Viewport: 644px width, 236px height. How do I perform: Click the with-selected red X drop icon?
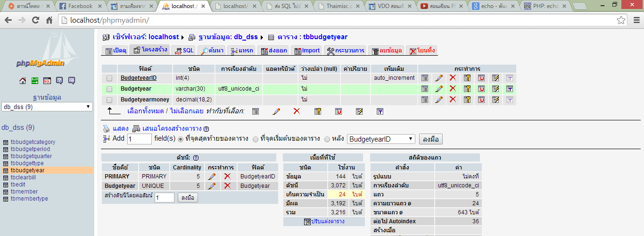297,111
